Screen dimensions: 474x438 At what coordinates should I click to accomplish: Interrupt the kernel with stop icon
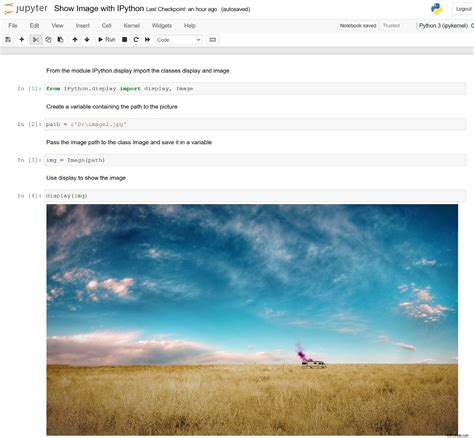125,40
